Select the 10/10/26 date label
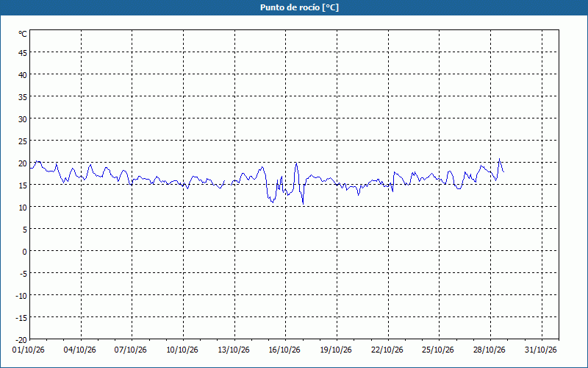 182,350
